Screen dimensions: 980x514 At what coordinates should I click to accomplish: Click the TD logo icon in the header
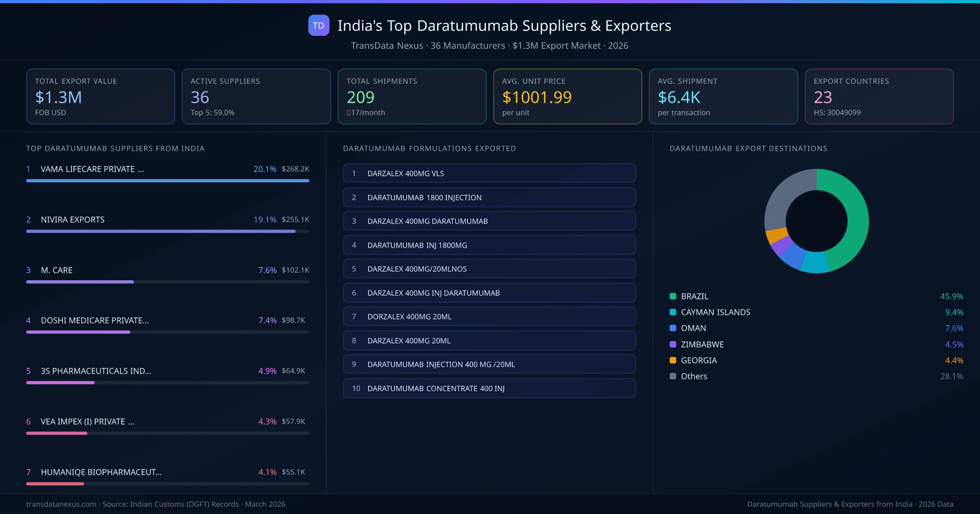click(319, 26)
